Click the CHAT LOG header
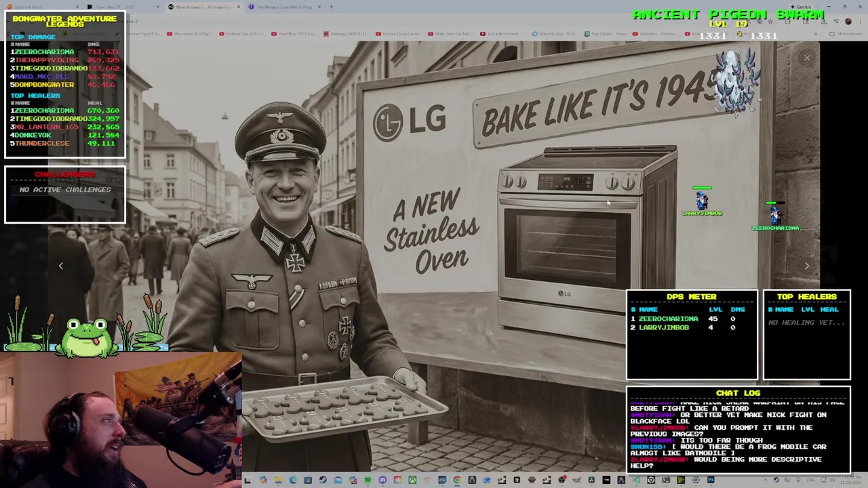 point(738,392)
